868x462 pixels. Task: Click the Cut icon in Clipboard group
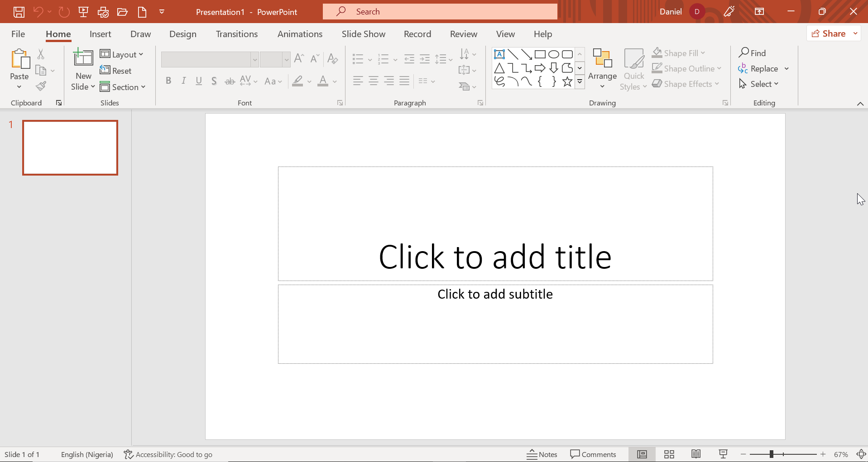[x=41, y=54]
